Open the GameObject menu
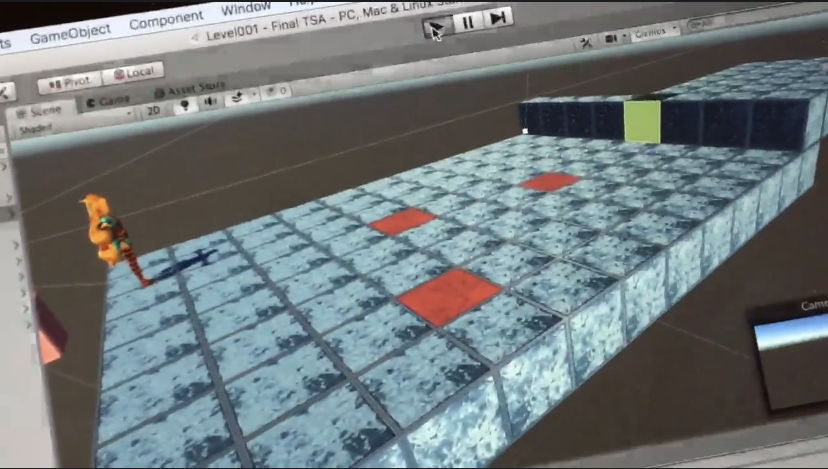828x469 pixels. coord(70,34)
